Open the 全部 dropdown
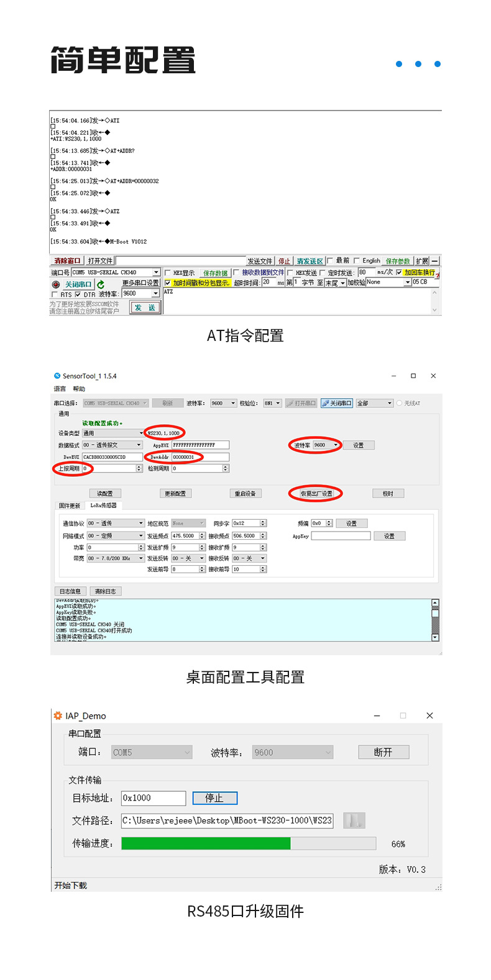This screenshot has height=980, width=491. tap(375, 403)
